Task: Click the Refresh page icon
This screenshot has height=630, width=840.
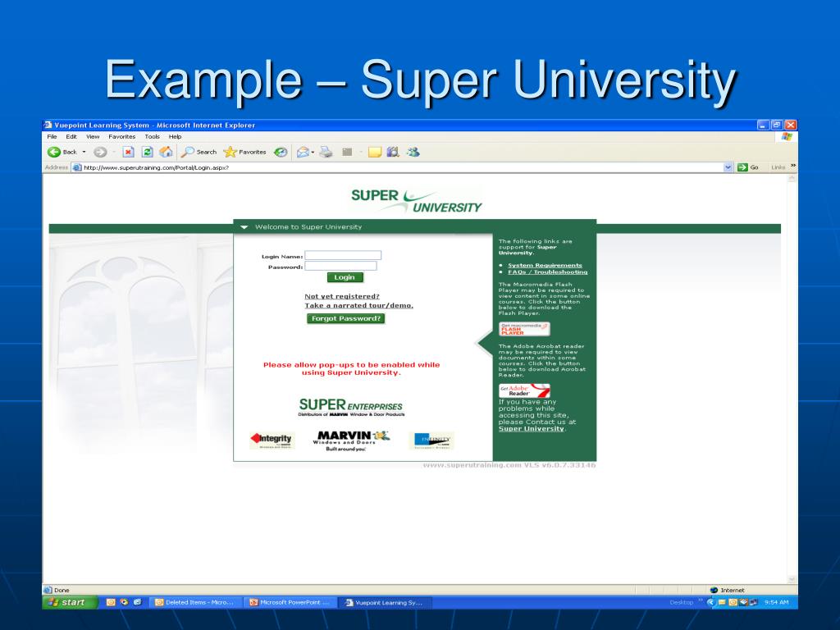Action: coord(148,152)
